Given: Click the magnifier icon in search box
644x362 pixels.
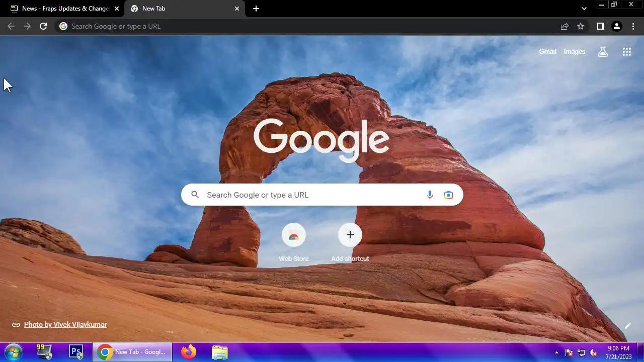Looking at the screenshot, I should [195, 195].
